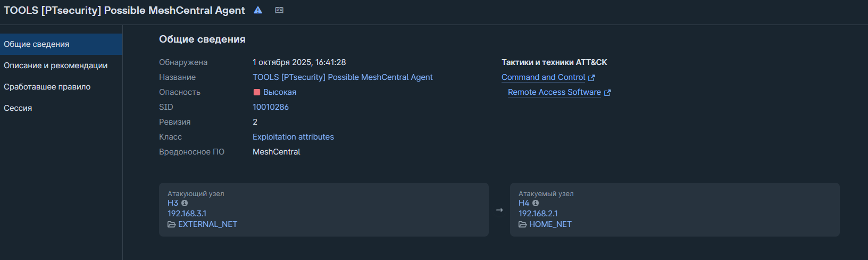The height and width of the screenshot is (260, 868).
Task: Click the info icon next to H4
Action: [536, 203]
